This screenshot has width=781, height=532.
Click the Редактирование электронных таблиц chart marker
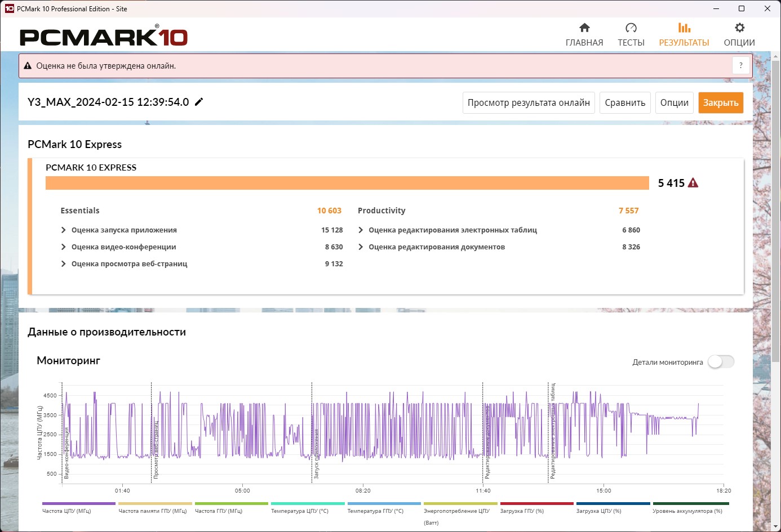point(553,431)
